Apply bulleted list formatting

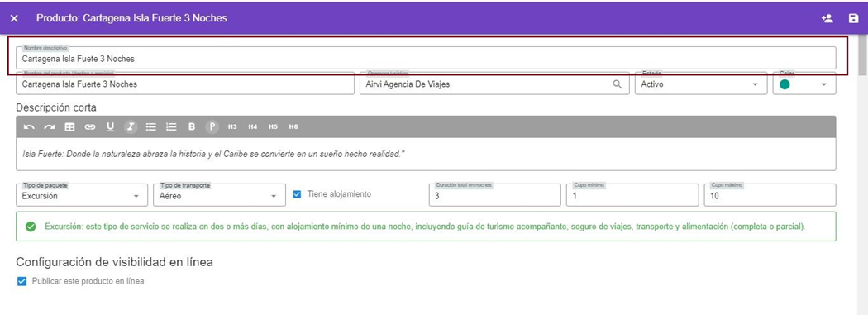(x=150, y=126)
